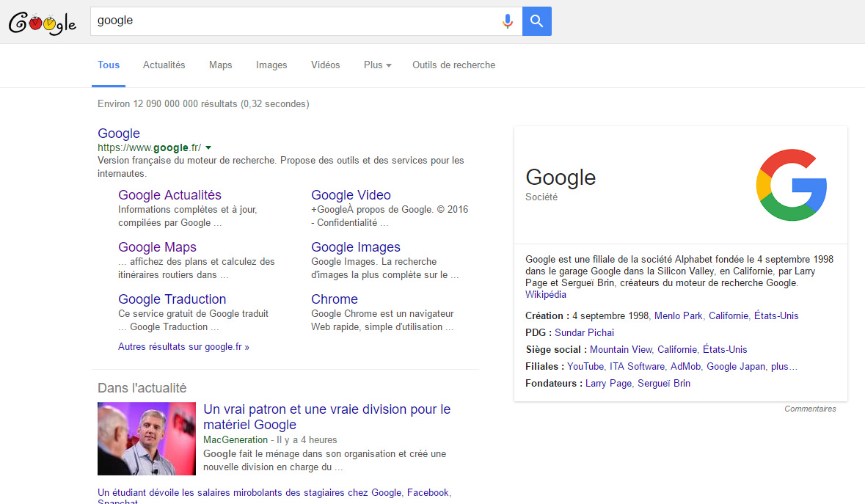The image size is (865, 504).
Task: Open the Sundar Pichai link
Action: 584,332
